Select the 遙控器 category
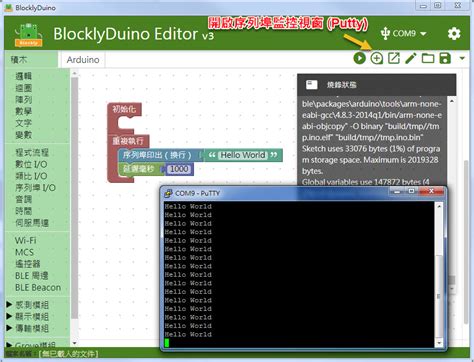 28,264
